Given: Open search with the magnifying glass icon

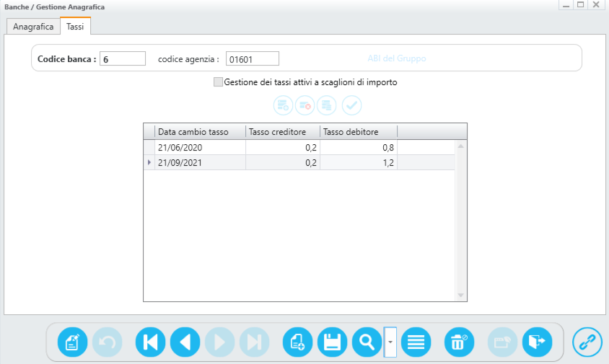Looking at the screenshot, I should click(x=367, y=342).
